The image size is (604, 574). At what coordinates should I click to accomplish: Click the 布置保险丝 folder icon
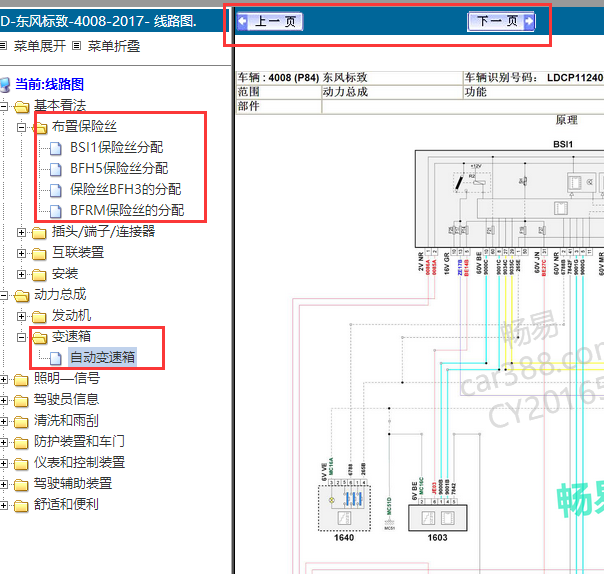point(40,127)
